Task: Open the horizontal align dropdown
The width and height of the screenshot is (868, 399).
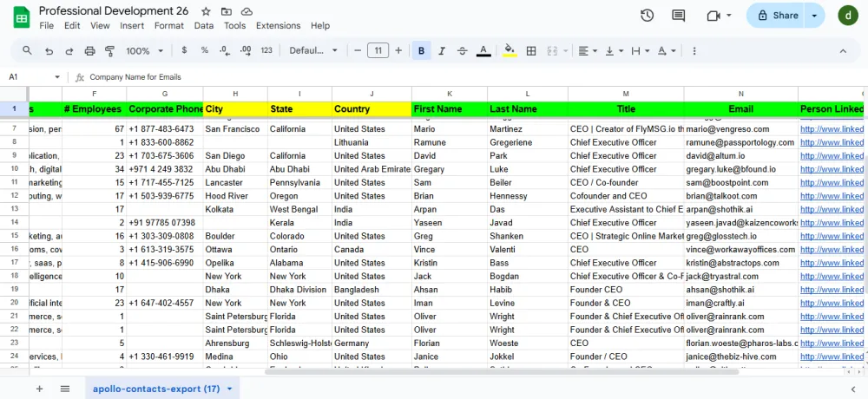Action: click(588, 51)
